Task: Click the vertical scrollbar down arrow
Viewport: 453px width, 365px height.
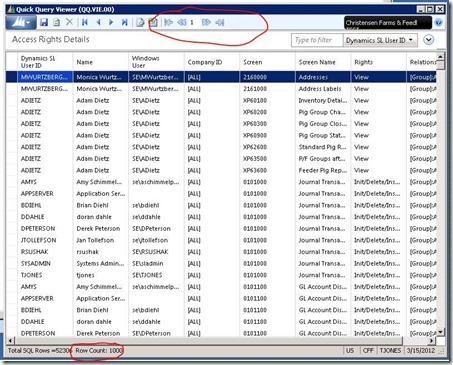Action: tap(440, 332)
